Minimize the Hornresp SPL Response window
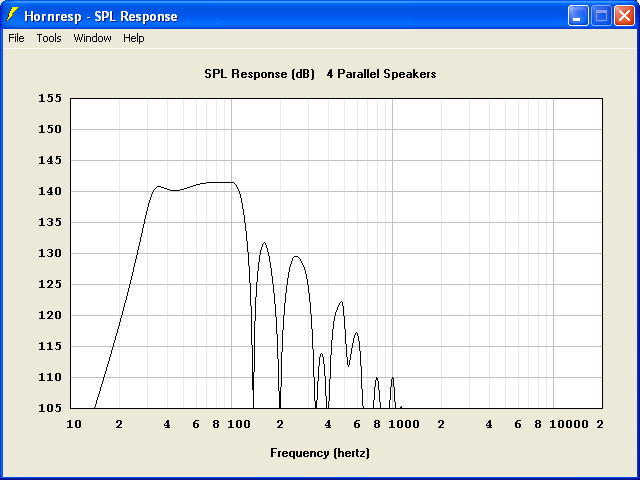640x480 pixels. [x=578, y=16]
